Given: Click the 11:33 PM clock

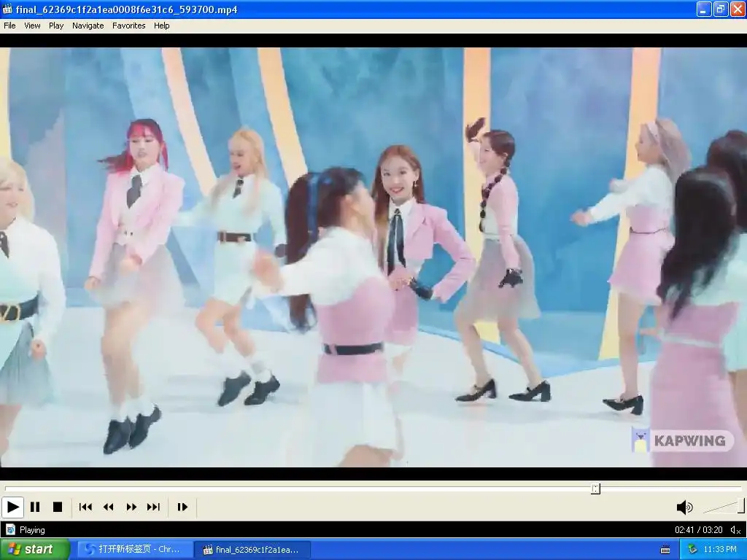Looking at the screenshot, I should tap(720, 550).
